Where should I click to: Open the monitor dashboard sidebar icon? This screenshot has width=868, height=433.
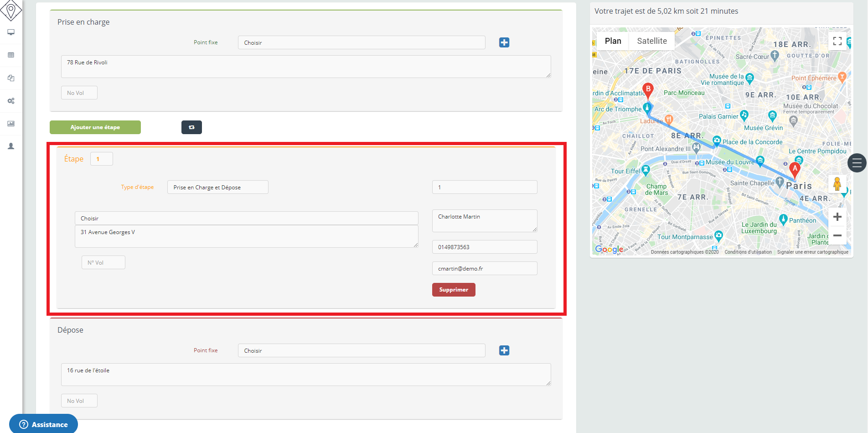pos(11,32)
